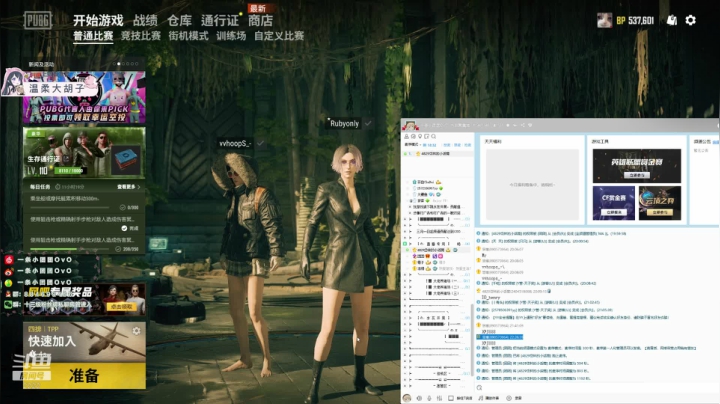720x404 pixels.
Task: Click the channel list vertical scrollbar
Action: tap(472, 339)
